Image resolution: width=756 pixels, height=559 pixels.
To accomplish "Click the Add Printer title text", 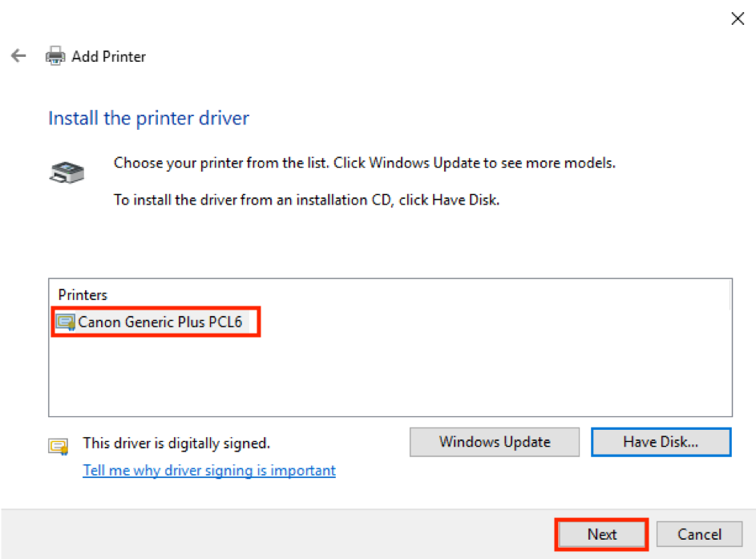I will (x=108, y=57).
